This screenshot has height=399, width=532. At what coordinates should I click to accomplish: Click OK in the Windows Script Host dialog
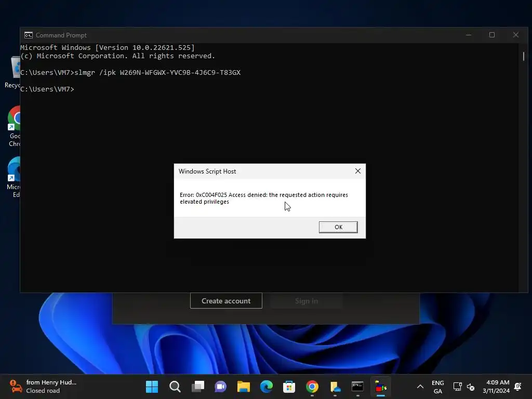338,227
